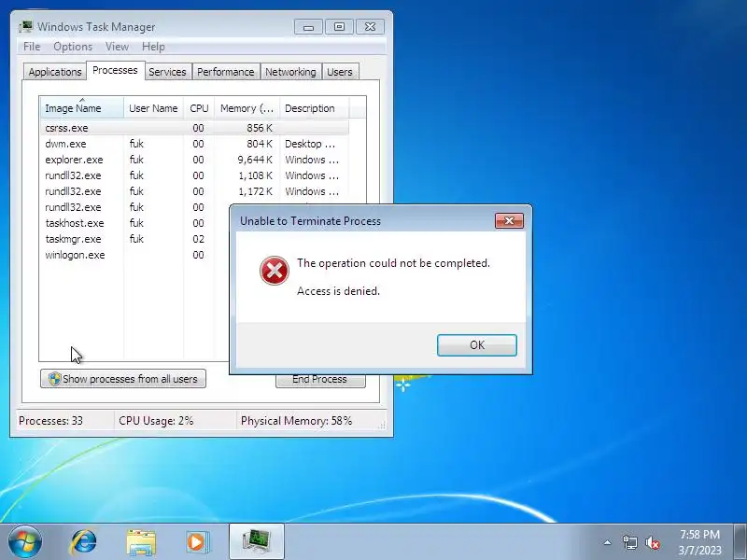Click the Show desktop strip after the clock

point(740,542)
